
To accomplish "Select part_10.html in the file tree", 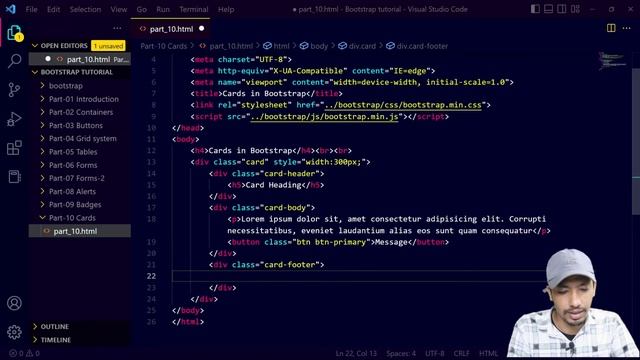I will pos(80,231).
